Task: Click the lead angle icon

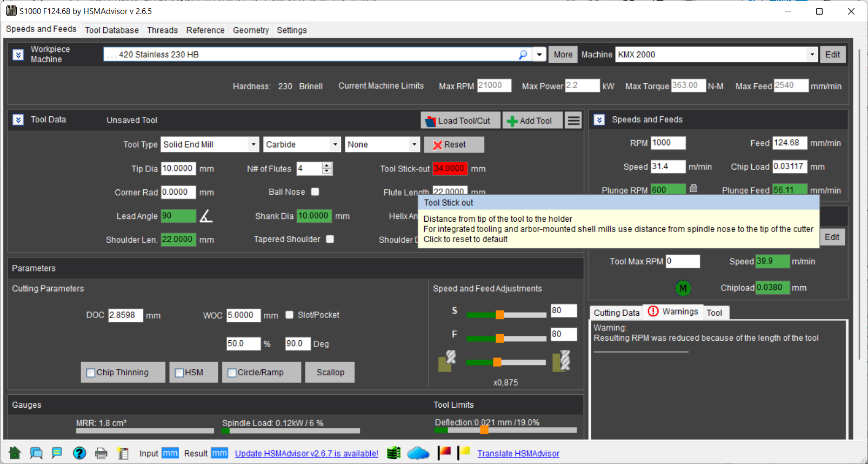Action: click(206, 216)
